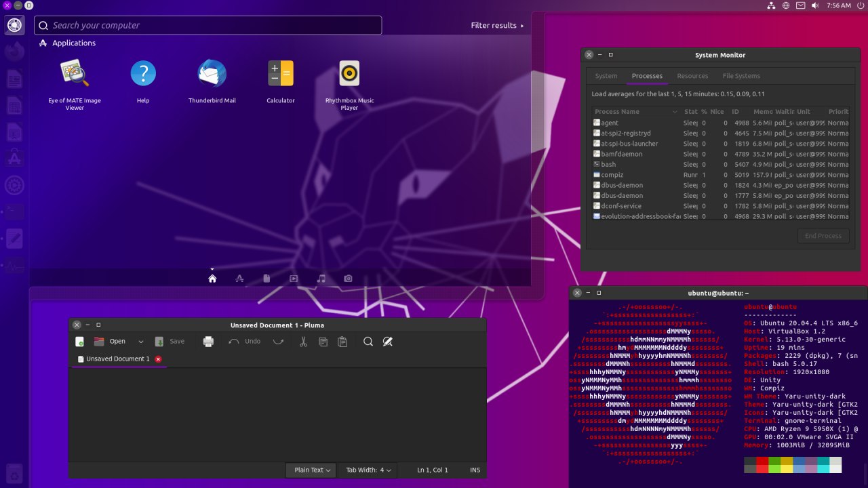Open Thunderbird Mail from the Dash
The width and height of the screenshot is (868, 488).
[x=212, y=74]
